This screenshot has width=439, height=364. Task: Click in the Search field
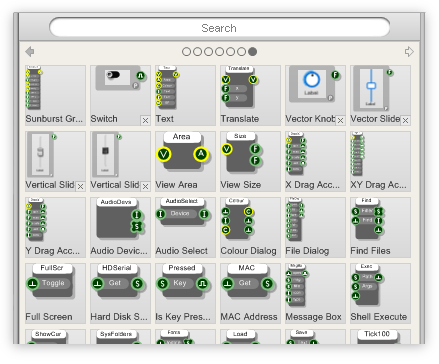point(219,28)
